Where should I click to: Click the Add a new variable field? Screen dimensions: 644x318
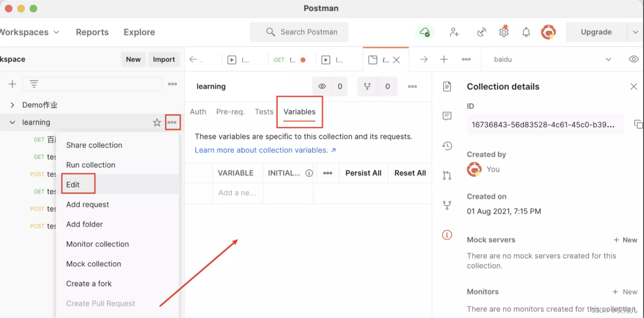(x=238, y=193)
